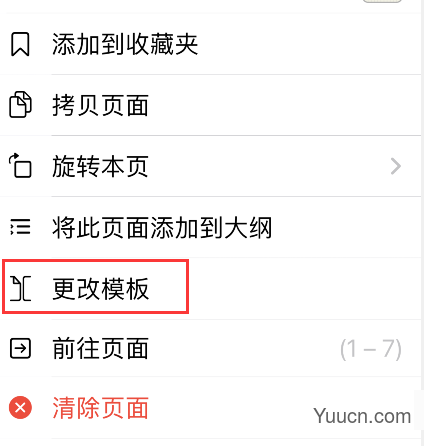This screenshot has height=446, width=424.
Task: Click blank area right of 拷贝页面 label
Action: coord(283,105)
